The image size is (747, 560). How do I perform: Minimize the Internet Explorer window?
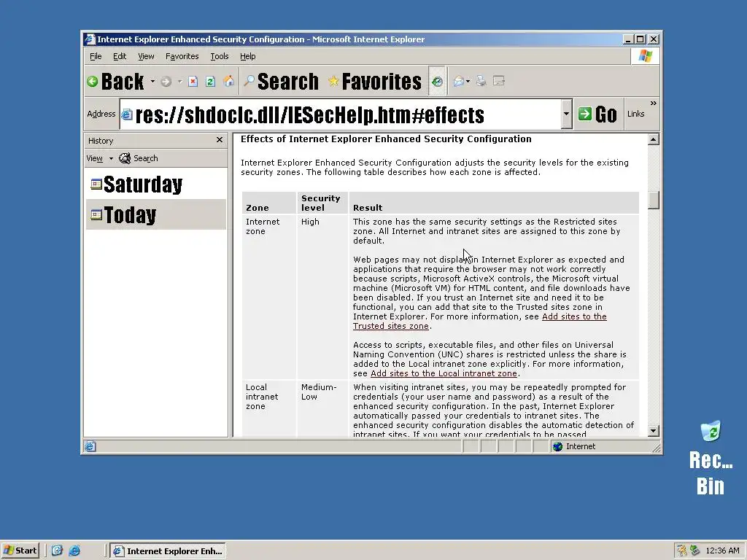629,39
